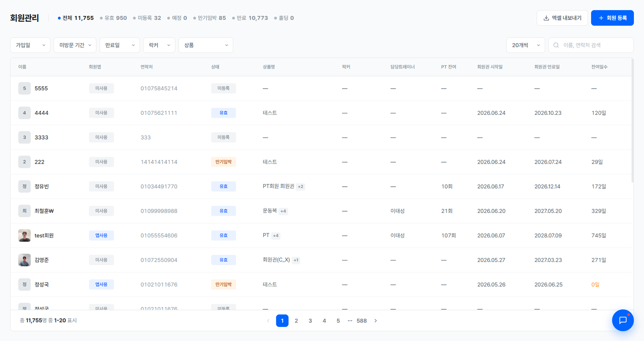
Task: Expand the +4 badge next to PT product
Action: tap(275, 236)
